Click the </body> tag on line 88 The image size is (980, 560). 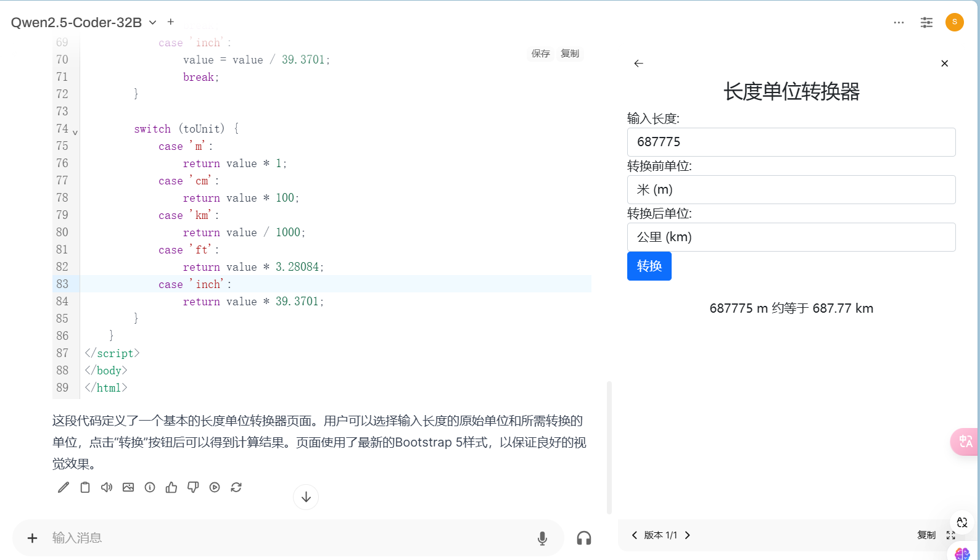pyautogui.click(x=106, y=371)
